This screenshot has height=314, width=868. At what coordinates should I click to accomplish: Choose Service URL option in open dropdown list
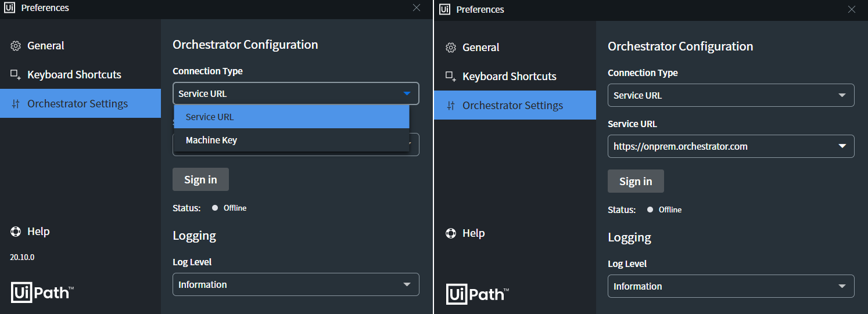[292, 117]
